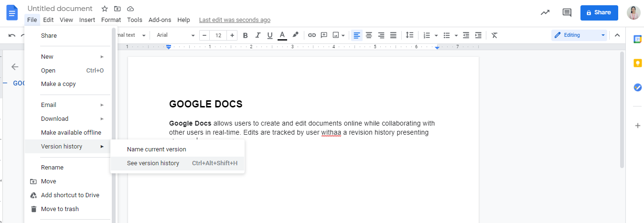644x223 pixels.
Task: Decrease the indent
Action: point(466,35)
